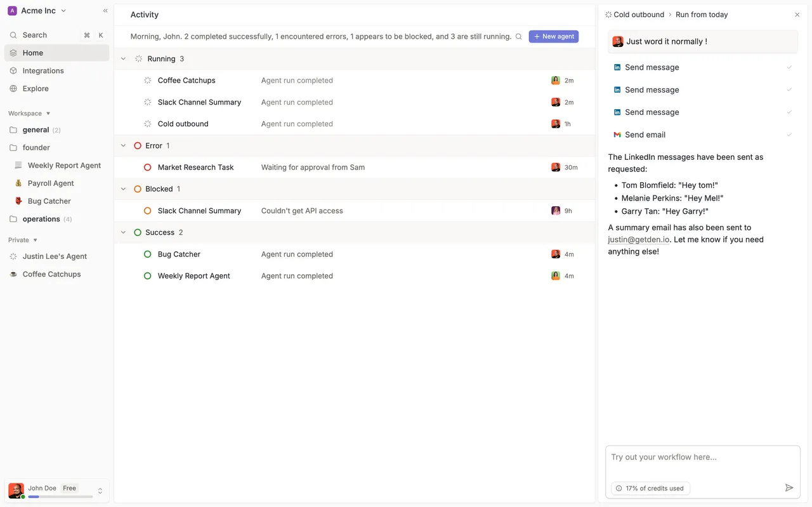This screenshot has width=812, height=507.
Task: Click avatar on blocked Slack Channel Summary row
Action: (x=556, y=211)
